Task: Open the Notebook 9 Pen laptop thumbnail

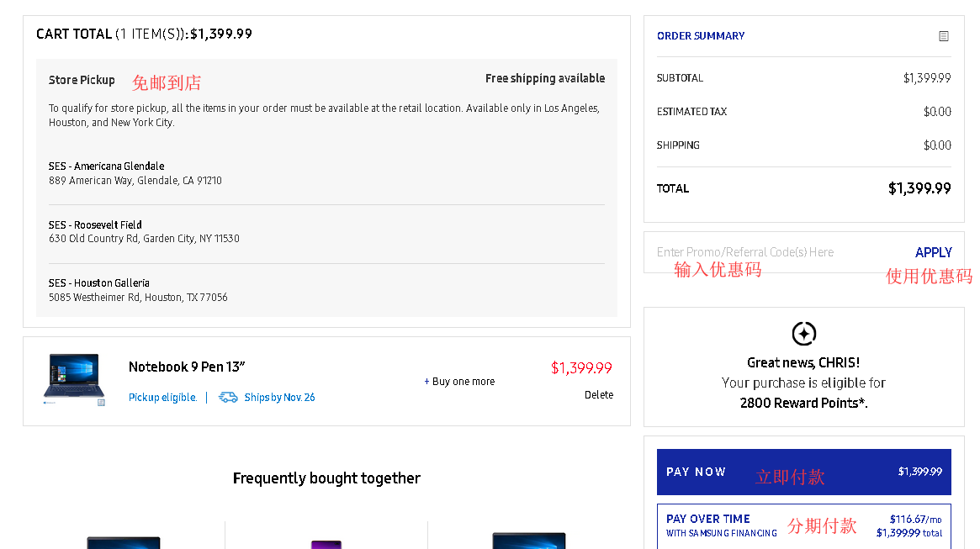Action: pyautogui.click(x=75, y=380)
